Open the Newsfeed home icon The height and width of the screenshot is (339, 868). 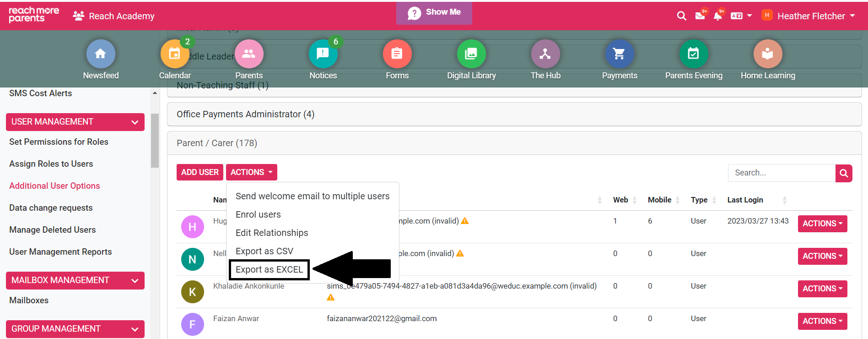(101, 54)
